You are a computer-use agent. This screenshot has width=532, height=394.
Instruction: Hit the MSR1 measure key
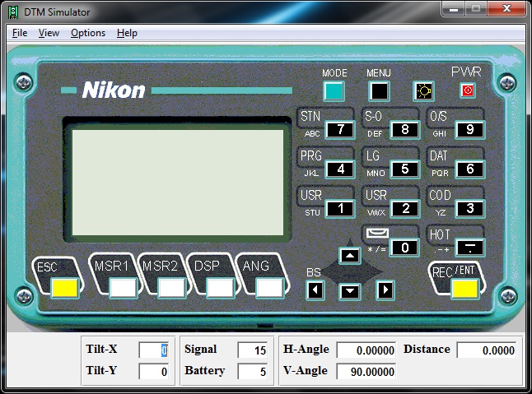pos(124,288)
